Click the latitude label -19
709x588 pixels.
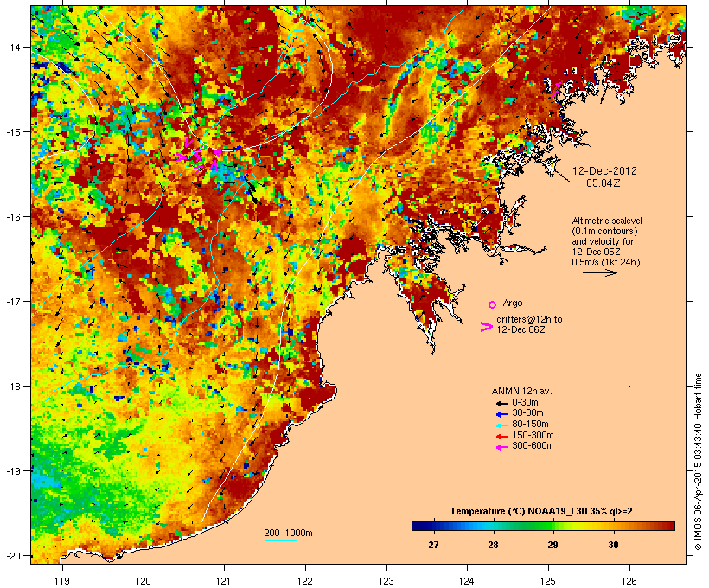12,471
